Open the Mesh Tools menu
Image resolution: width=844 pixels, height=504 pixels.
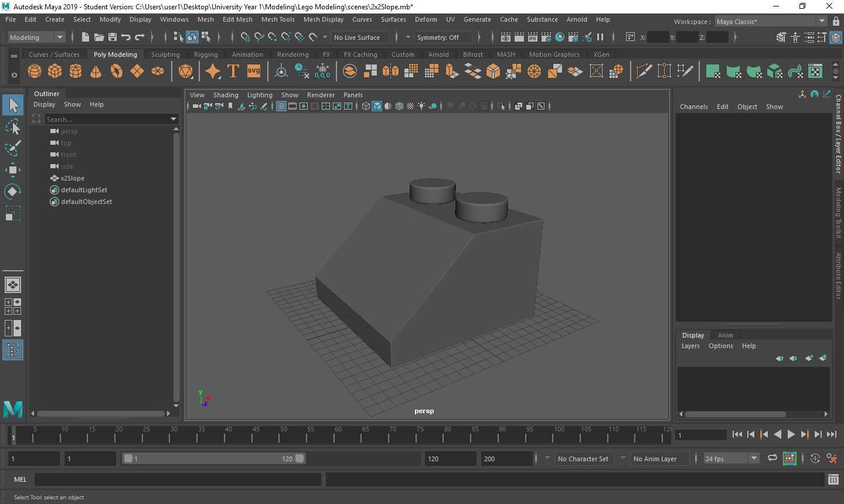[278, 19]
